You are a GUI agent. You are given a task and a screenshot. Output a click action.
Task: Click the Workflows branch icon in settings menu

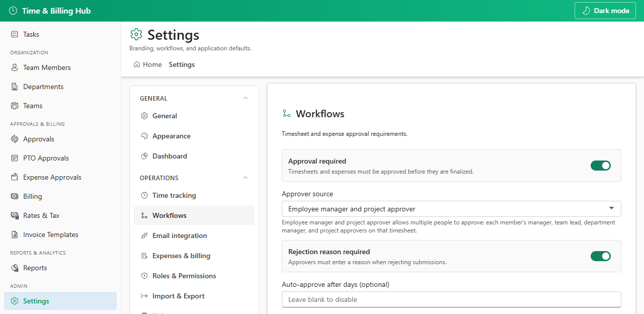pos(144,215)
